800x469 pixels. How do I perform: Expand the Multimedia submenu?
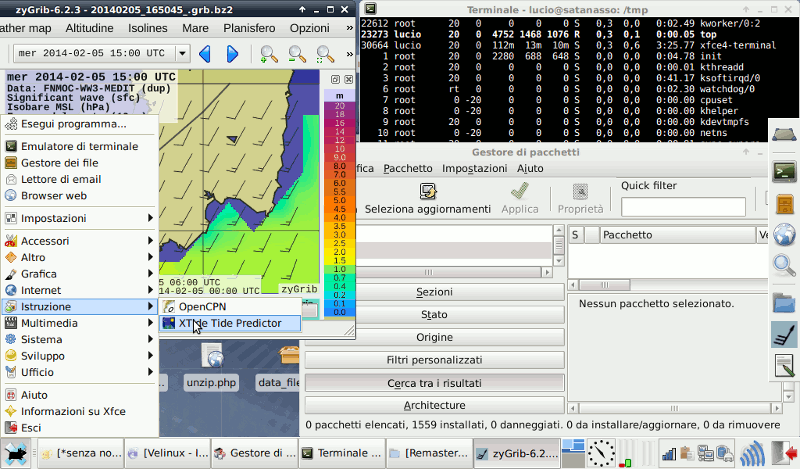(79, 323)
